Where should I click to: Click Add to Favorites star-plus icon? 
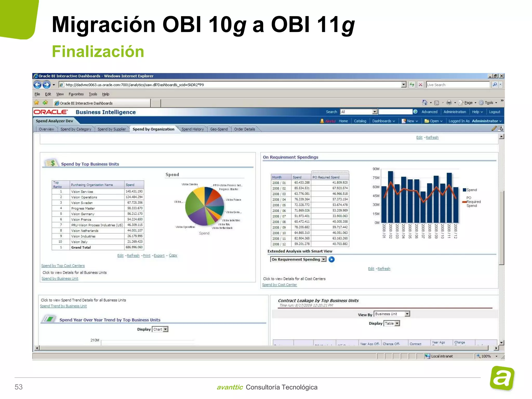click(45, 103)
